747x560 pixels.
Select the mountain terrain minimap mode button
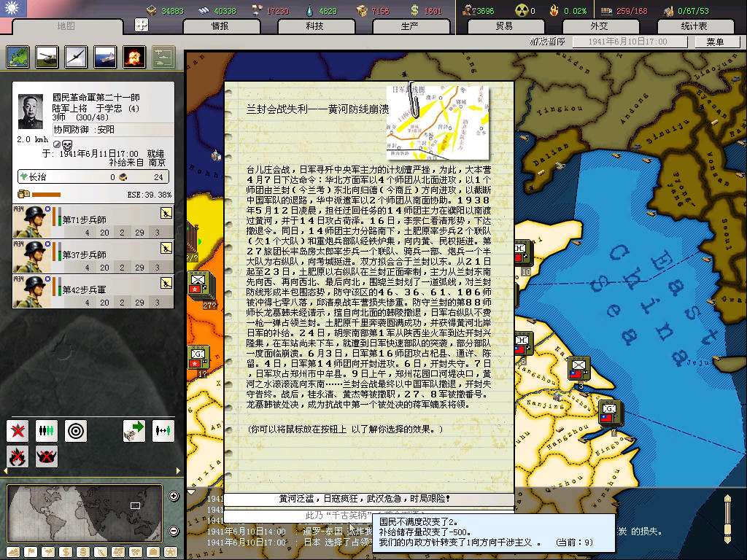pos(13,553)
